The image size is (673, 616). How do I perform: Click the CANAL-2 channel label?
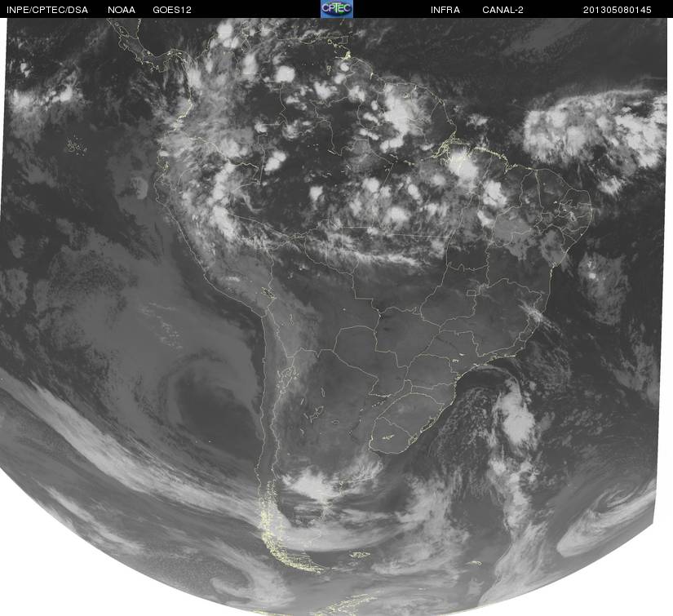point(503,10)
